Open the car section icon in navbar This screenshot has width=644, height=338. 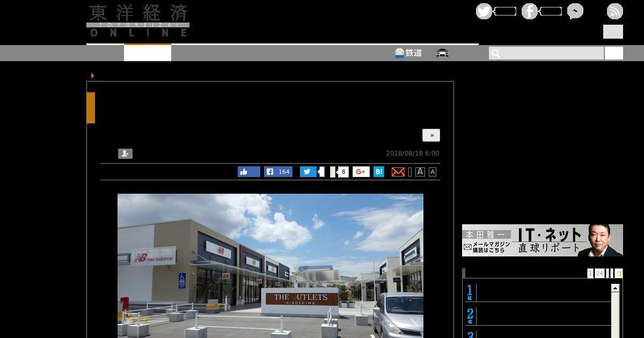coord(443,53)
